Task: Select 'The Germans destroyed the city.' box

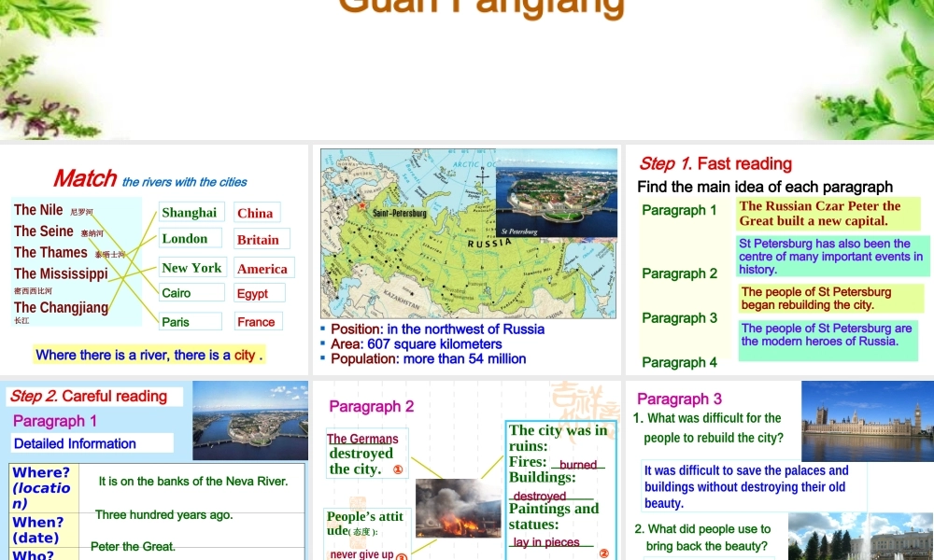Action: pos(367,455)
